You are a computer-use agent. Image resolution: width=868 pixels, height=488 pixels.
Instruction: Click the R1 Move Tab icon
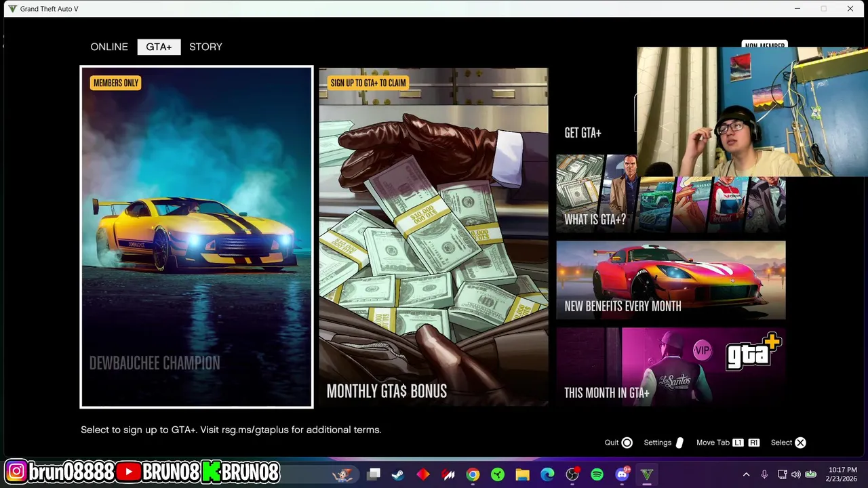pos(754,443)
